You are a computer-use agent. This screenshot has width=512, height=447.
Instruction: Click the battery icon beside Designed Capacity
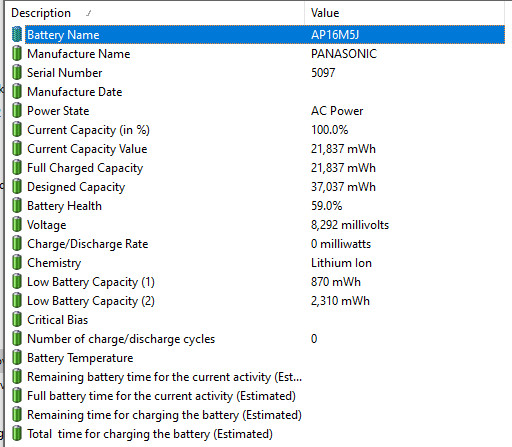(17, 186)
